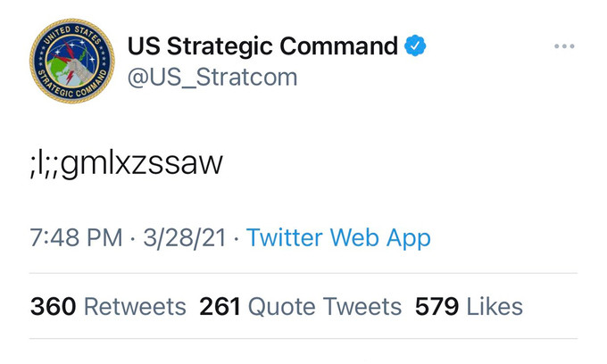Click the Likes label
Image resolution: width=607 pixels, height=364 pixels.
click(494, 307)
